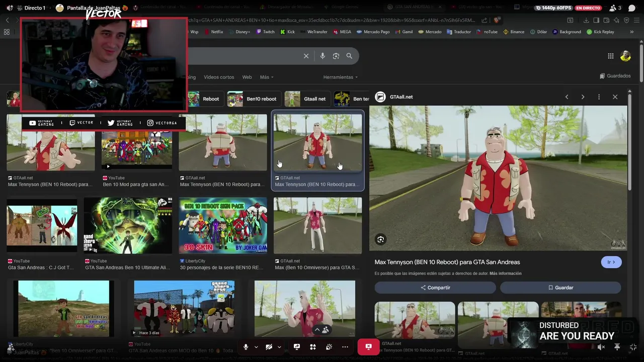Viewport: 644px width, 362px height.
Task: Click the Ir button
Action: pyautogui.click(x=611, y=262)
